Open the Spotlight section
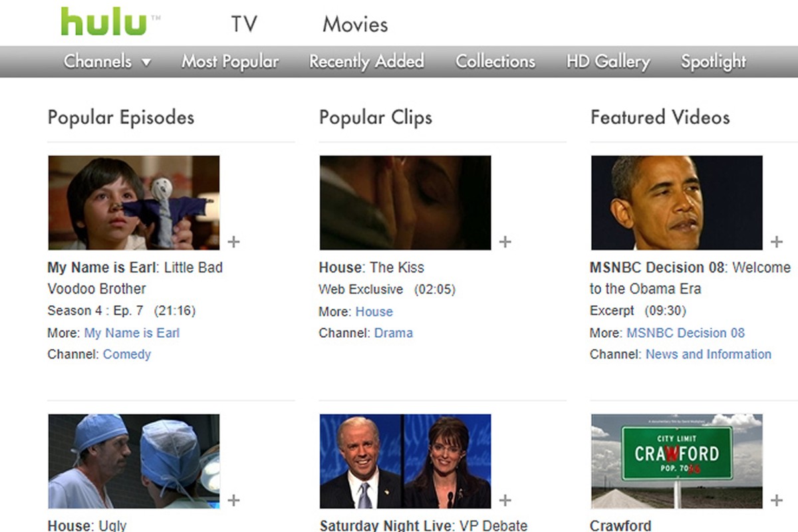Image resolution: width=798 pixels, height=532 pixels. 712,61
